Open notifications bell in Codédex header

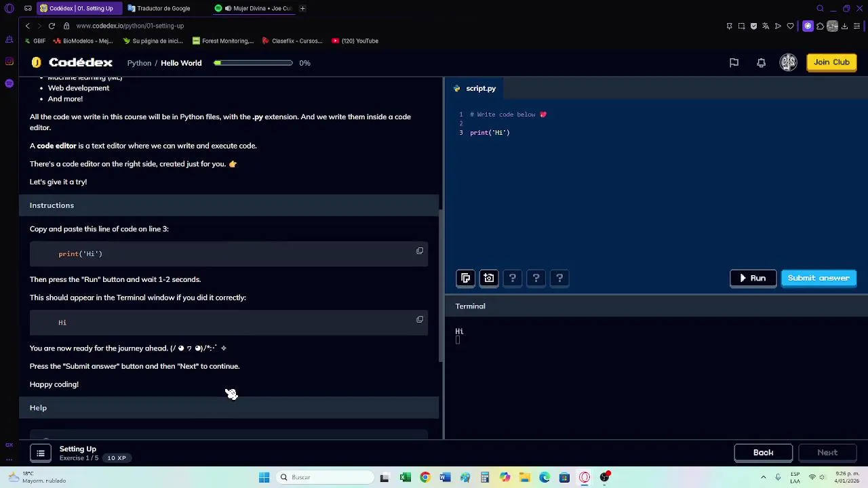click(761, 62)
